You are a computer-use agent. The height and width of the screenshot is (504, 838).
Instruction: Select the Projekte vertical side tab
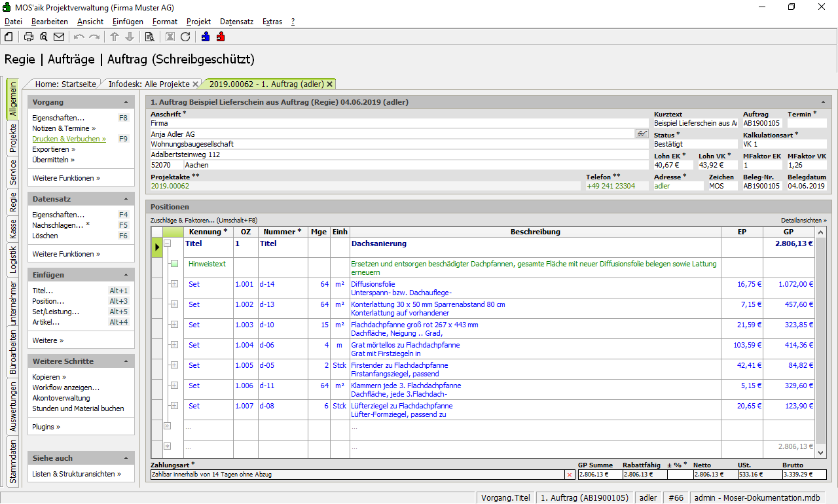(13, 137)
